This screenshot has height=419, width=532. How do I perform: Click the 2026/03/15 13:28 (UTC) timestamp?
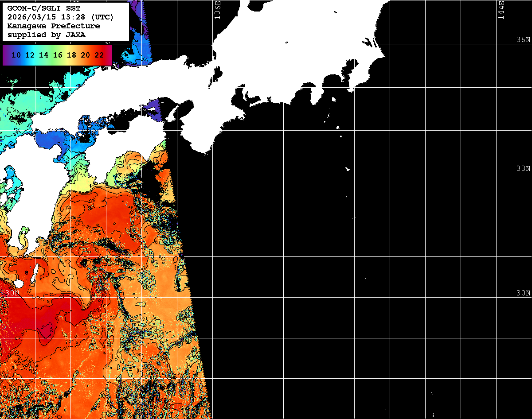point(60,17)
